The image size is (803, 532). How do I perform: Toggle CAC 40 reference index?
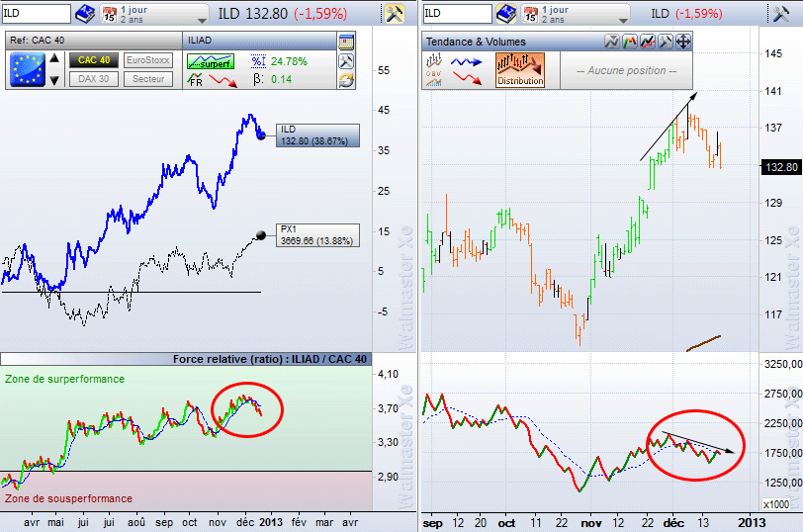(x=94, y=60)
